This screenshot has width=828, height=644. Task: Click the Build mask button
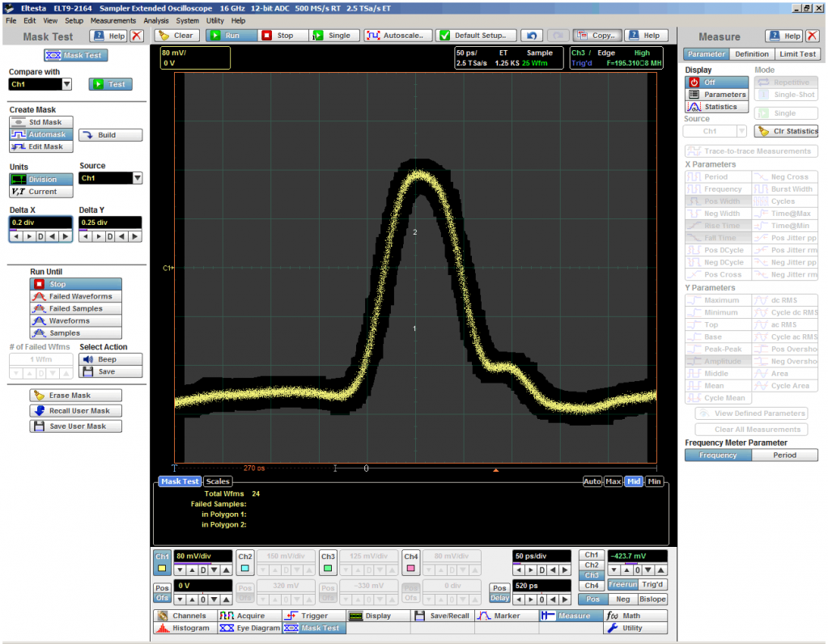[110, 135]
